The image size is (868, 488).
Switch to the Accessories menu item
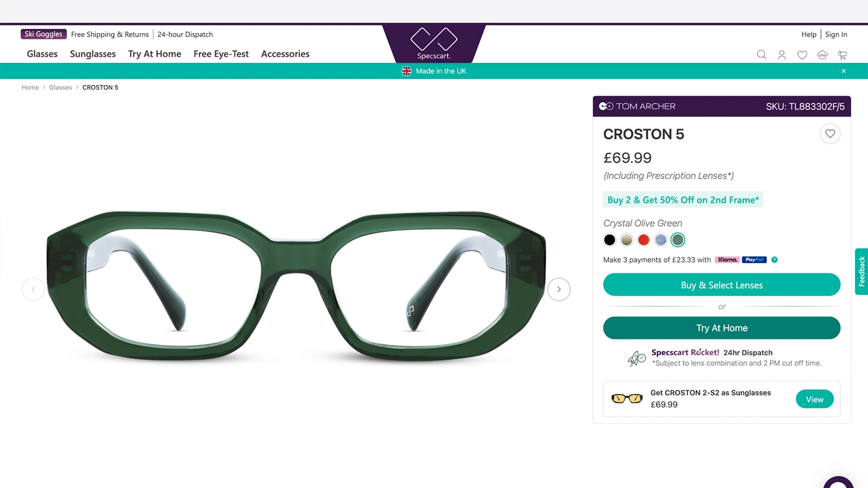coord(285,54)
